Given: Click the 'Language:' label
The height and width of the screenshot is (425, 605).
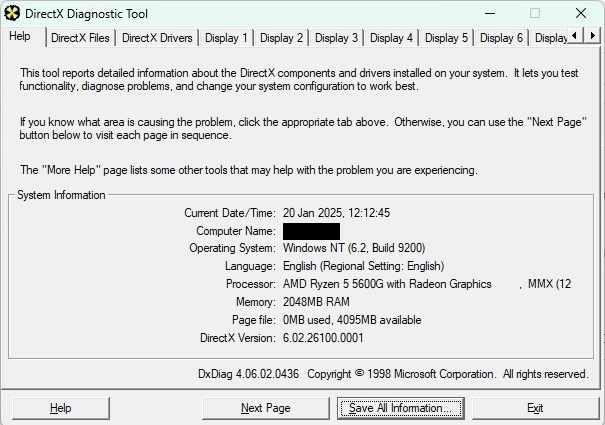Looking at the screenshot, I should coord(250,266).
